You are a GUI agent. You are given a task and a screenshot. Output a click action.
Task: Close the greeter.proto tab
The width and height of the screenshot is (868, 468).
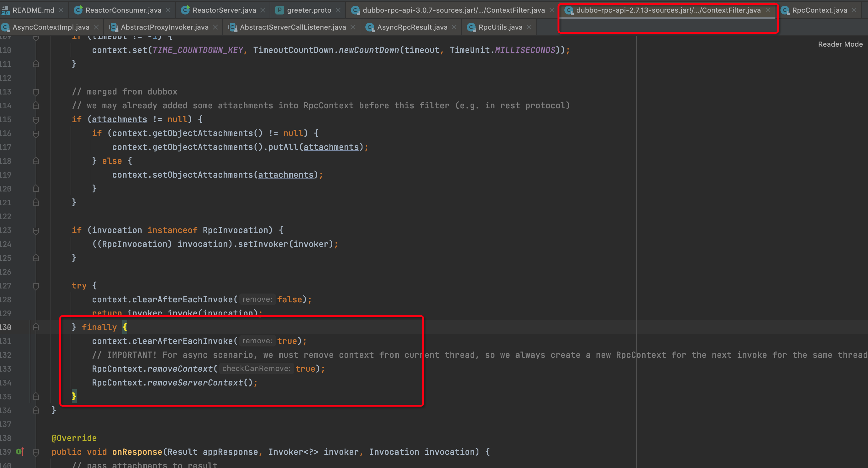pyautogui.click(x=338, y=10)
